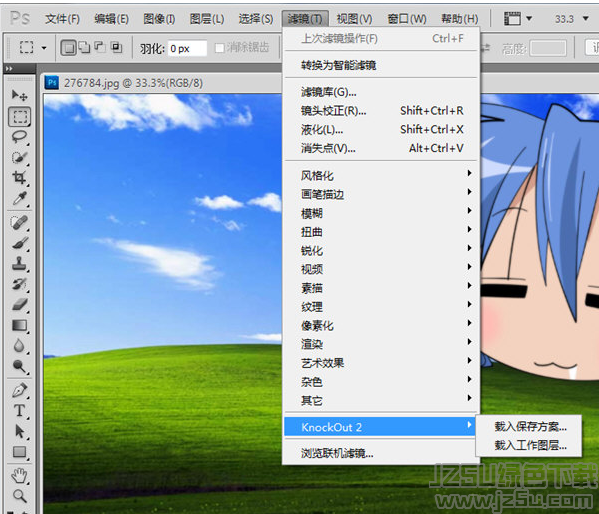Open the 文件(F) menu
The height and width of the screenshot is (514, 599).
[62, 18]
